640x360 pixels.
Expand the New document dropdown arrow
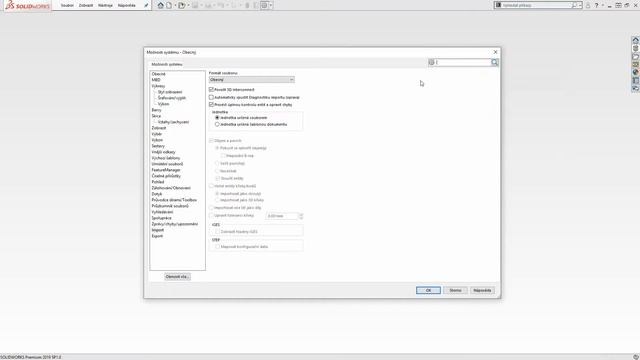point(175,5)
